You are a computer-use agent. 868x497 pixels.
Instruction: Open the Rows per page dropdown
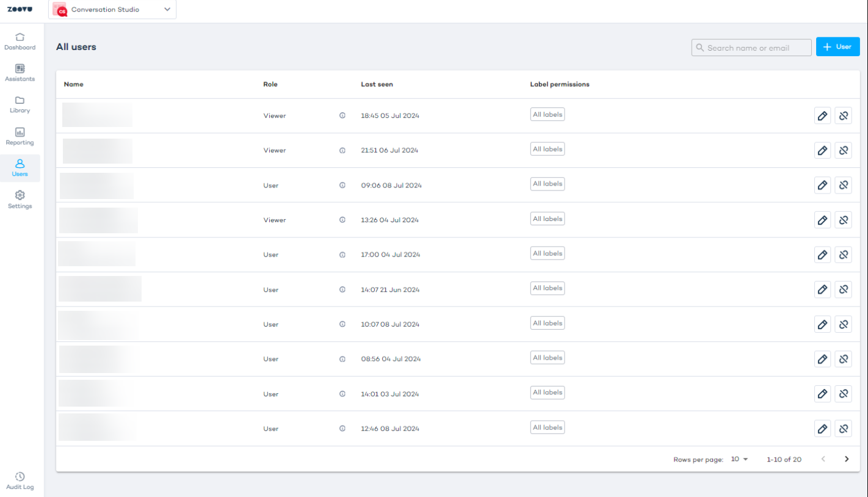739,459
